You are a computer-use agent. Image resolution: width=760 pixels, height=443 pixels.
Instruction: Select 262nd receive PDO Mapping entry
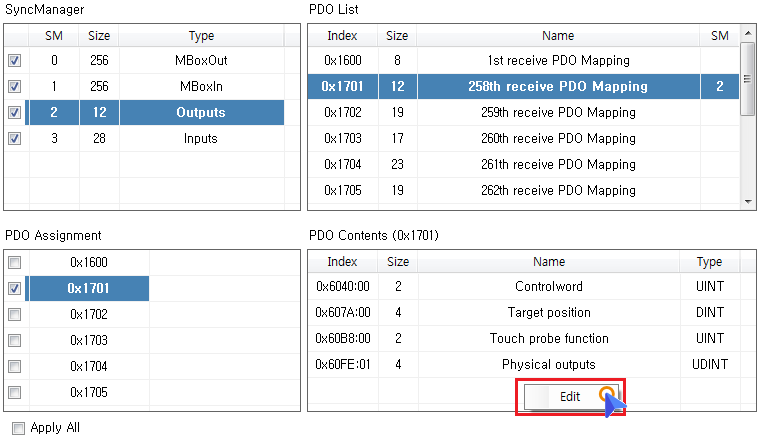pos(560,190)
